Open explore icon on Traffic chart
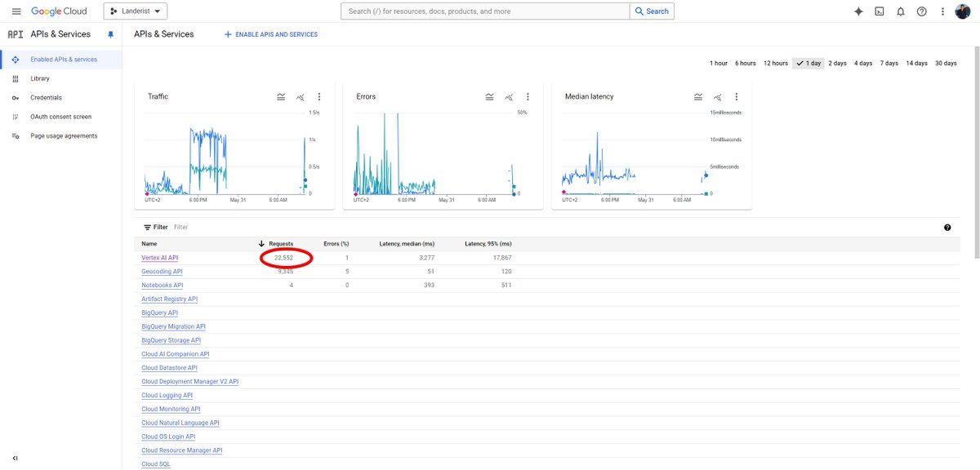The height and width of the screenshot is (470, 980). pos(300,96)
